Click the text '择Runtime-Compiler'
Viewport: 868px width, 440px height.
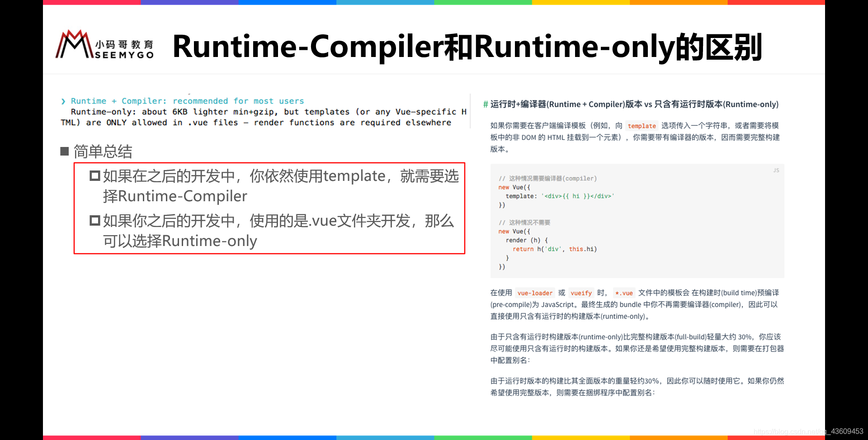click(175, 196)
